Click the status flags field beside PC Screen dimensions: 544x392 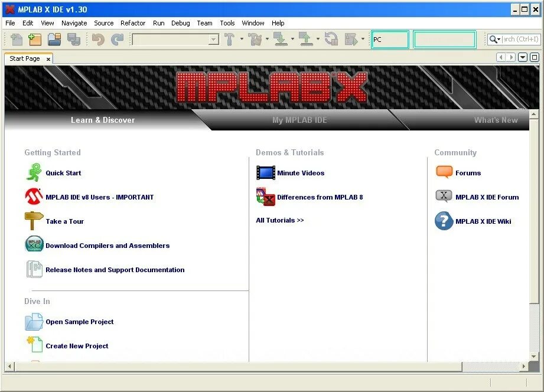[x=444, y=39]
